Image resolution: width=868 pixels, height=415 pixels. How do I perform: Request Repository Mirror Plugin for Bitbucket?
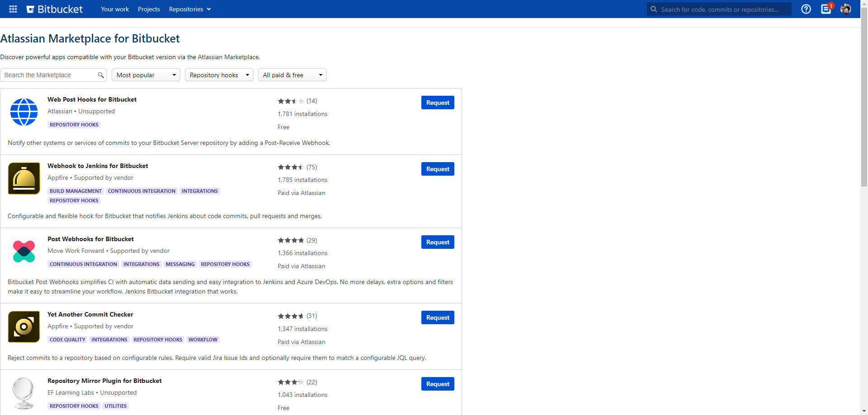point(438,384)
